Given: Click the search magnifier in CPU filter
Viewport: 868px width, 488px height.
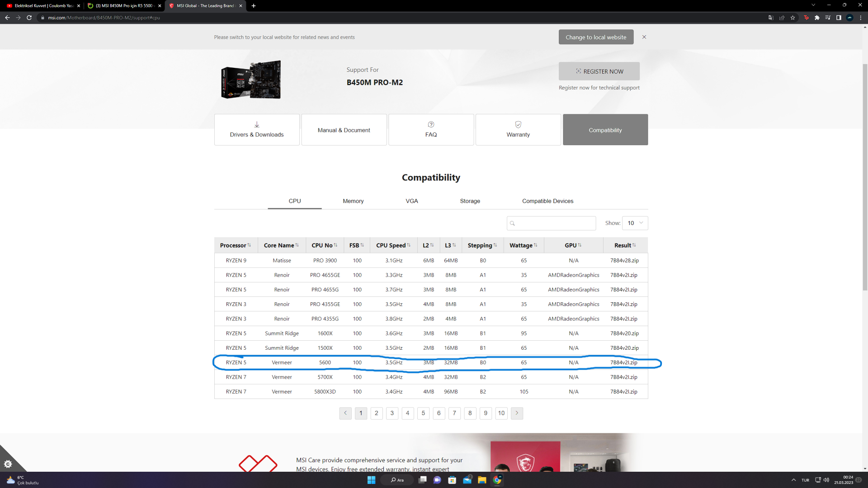Looking at the screenshot, I should [512, 223].
